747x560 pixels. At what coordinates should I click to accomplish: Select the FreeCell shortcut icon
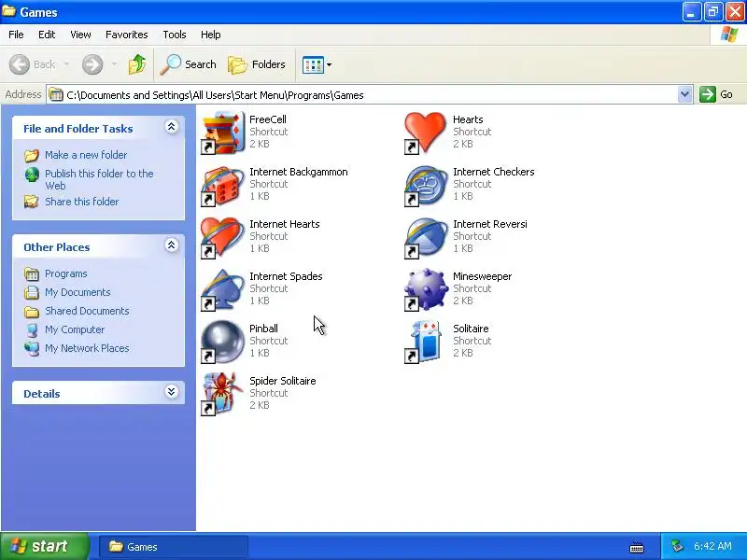(222, 133)
